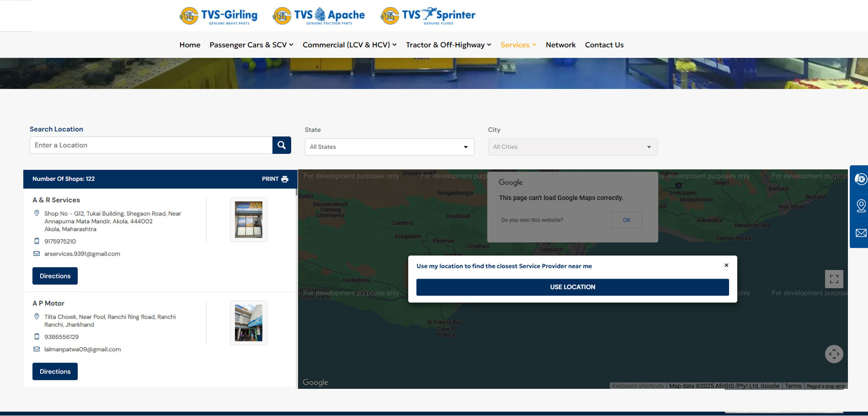
Task: Open the Contact Us page
Action: tap(604, 45)
